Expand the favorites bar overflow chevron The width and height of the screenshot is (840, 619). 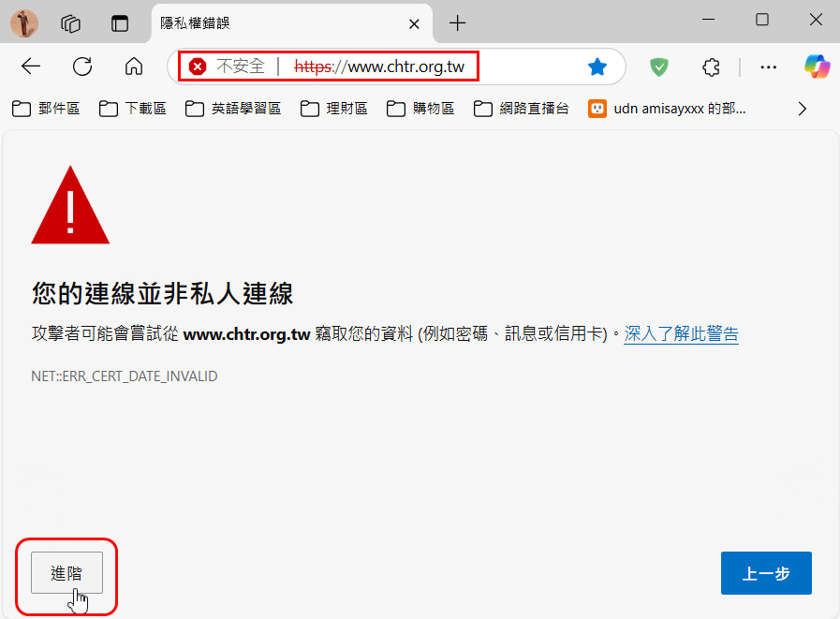pyautogui.click(x=802, y=109)
